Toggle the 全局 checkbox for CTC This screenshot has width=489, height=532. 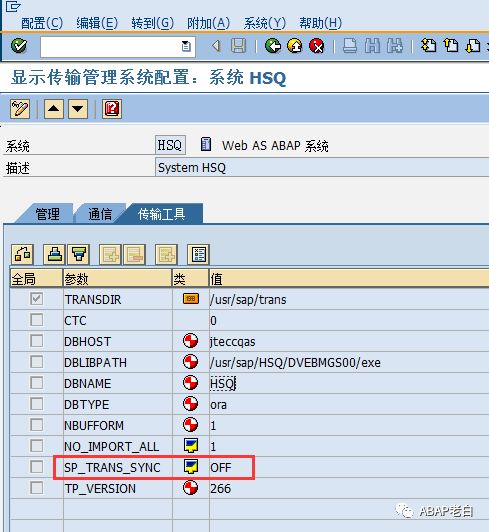click(x=36, y=320)
